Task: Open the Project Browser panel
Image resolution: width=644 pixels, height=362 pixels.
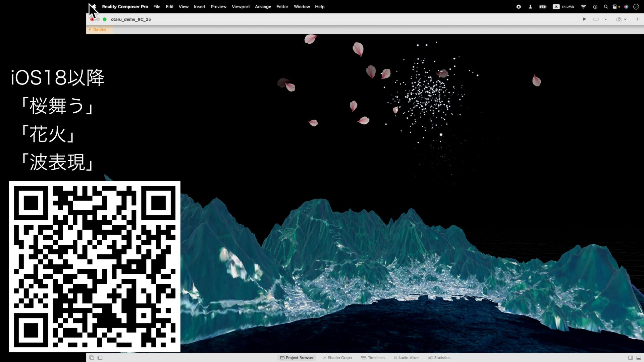Action: click(297, 358)
